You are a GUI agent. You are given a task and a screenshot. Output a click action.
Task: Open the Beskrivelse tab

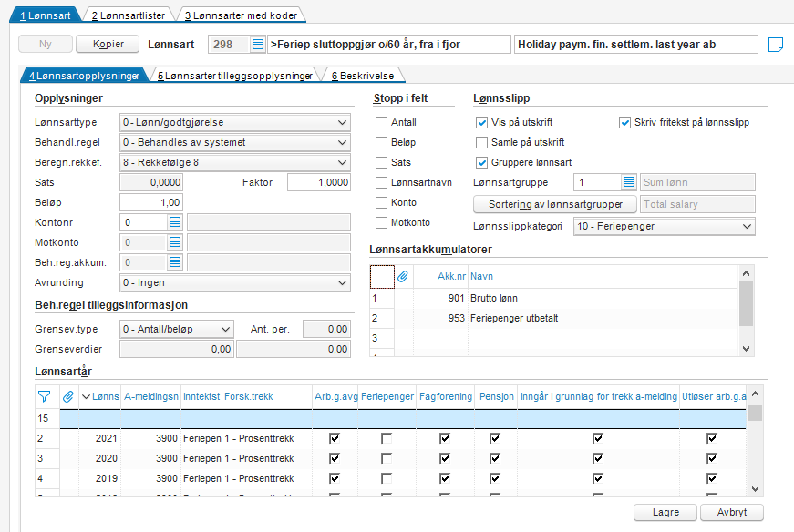point(363,76)
